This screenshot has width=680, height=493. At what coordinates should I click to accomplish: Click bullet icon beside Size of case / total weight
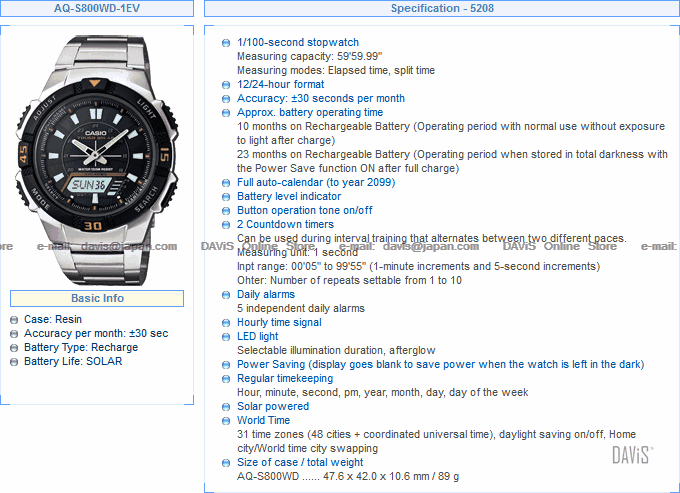coord(226,463)
